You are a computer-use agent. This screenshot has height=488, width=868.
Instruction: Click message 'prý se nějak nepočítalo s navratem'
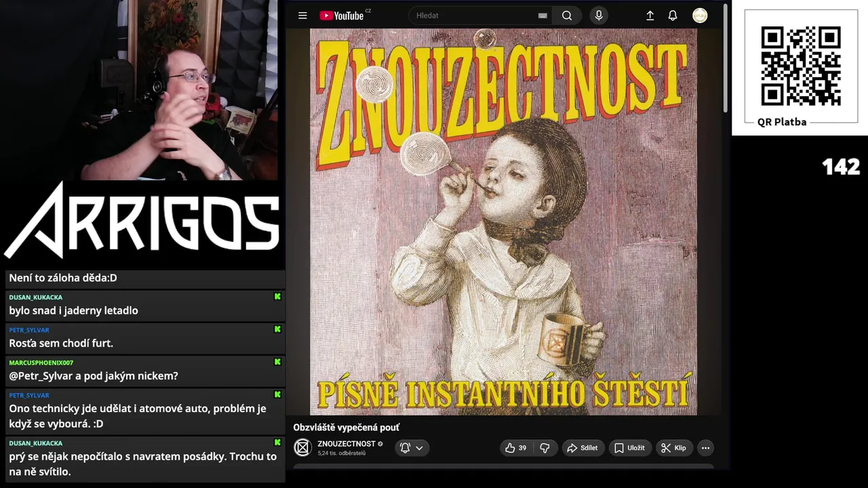coord(142,464)
